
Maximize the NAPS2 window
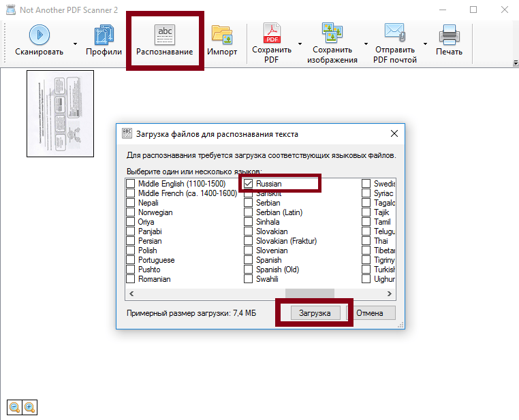(473, 10)
